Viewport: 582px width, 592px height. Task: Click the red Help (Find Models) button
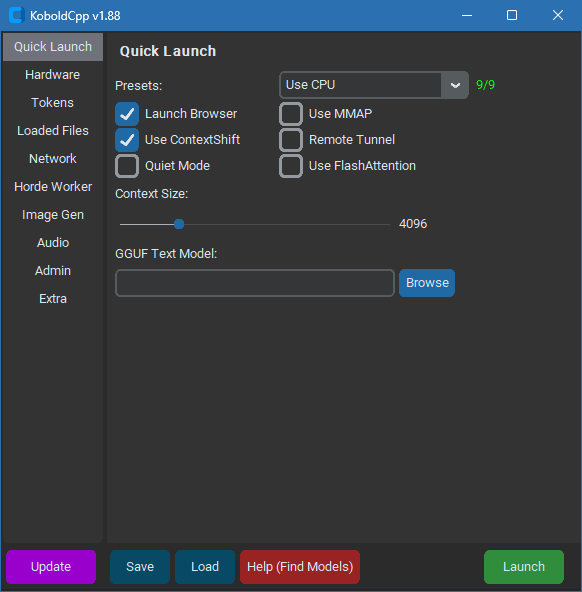point(300,567)
